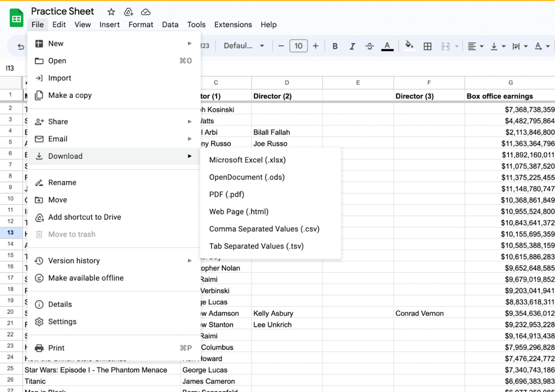Image resolution: width=555 pixels, height=392 pixels.
Task: Decrease font size with minus button
Action: tap(281, 46)
